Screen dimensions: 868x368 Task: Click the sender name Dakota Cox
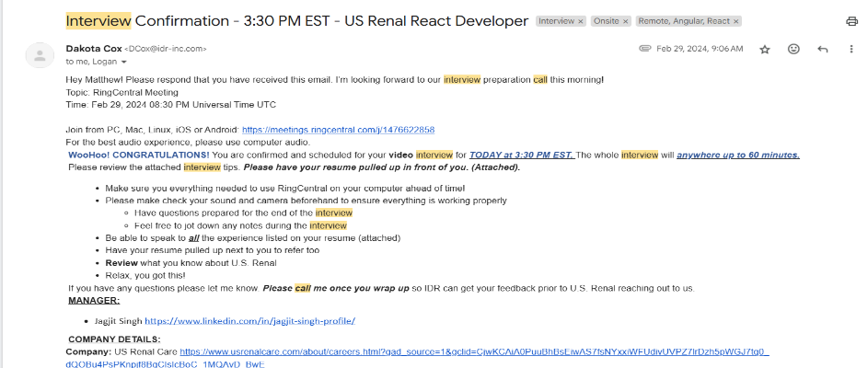[x=93, y=48]
